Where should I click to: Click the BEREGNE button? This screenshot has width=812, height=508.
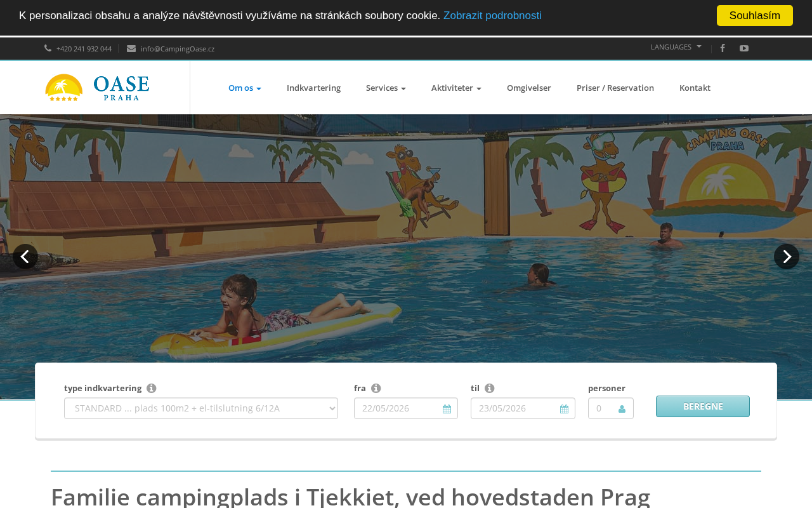pos(703,406)
